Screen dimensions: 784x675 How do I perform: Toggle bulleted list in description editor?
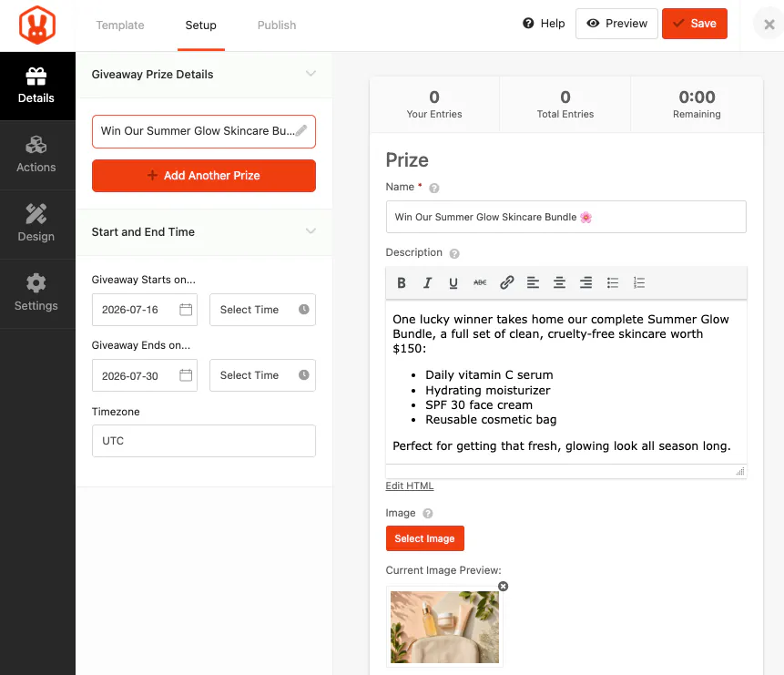coord(613,283)
